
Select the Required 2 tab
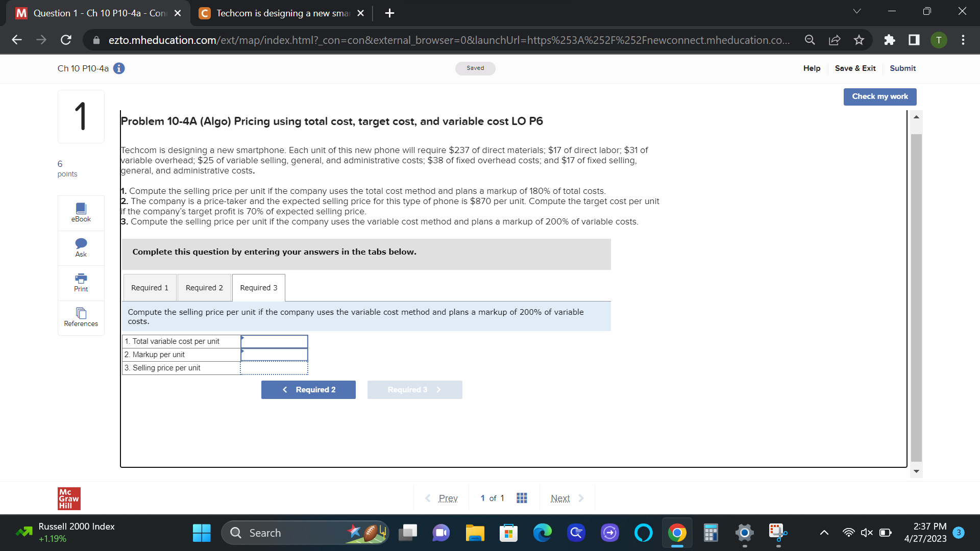204,287
